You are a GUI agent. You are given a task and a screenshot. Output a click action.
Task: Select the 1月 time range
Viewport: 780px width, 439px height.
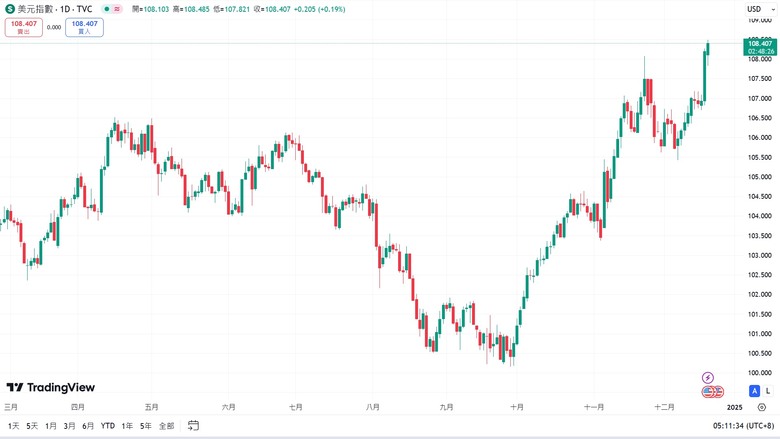point(51,426)
